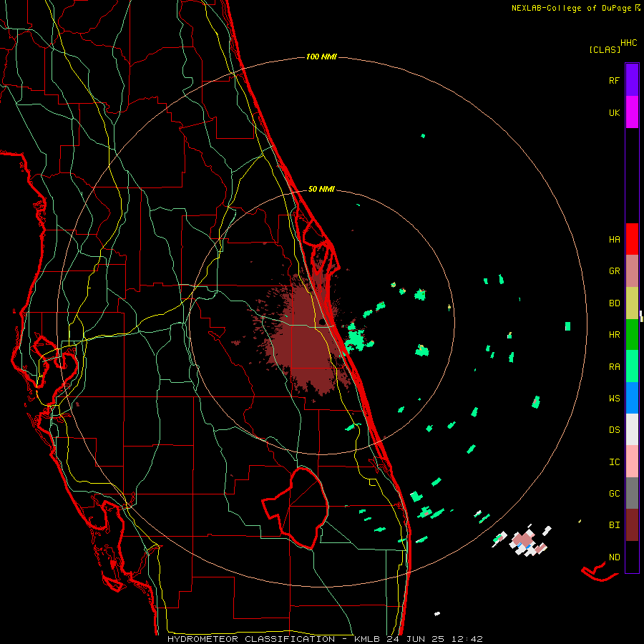Image resolution: width=644 pixels, height=644 pixels.
Task: Click the BI brown legend swatch
Action: point(632,525)
